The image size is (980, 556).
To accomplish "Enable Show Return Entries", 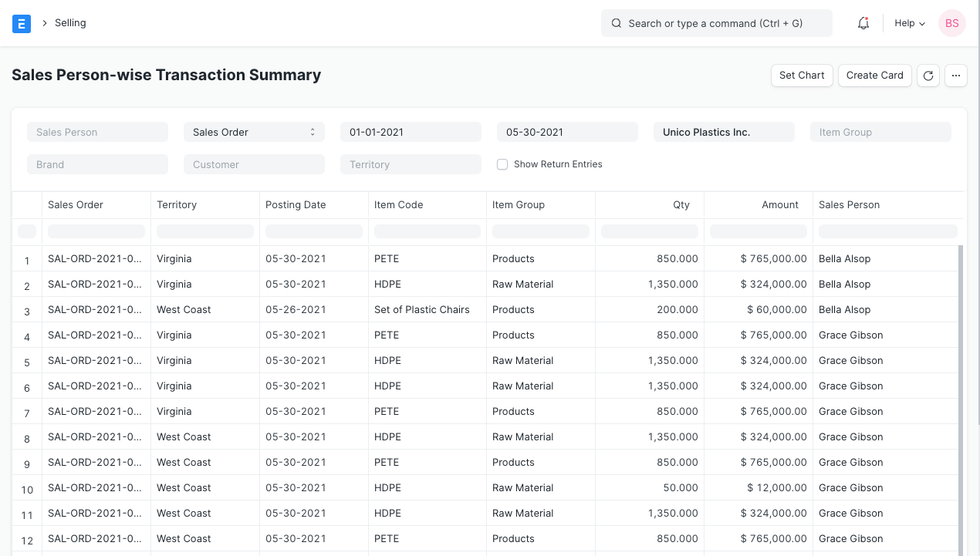I will 502,163.
